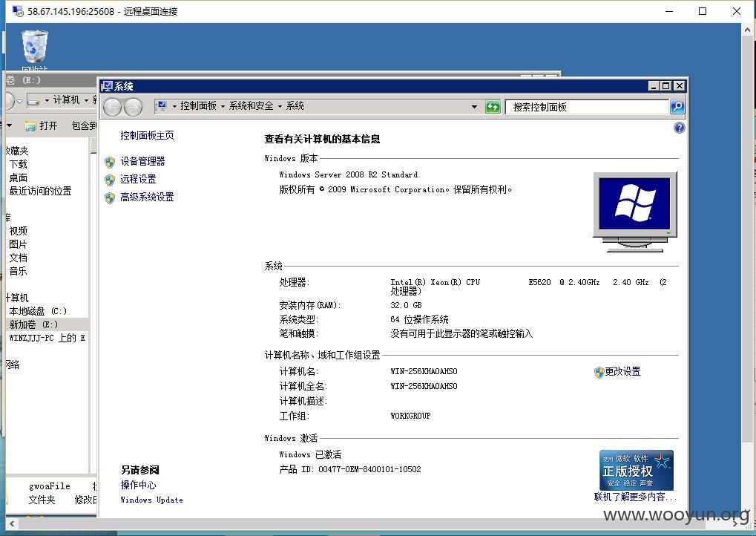Open the recent pages dropdown in Explorer window

[x=19, y=101]
